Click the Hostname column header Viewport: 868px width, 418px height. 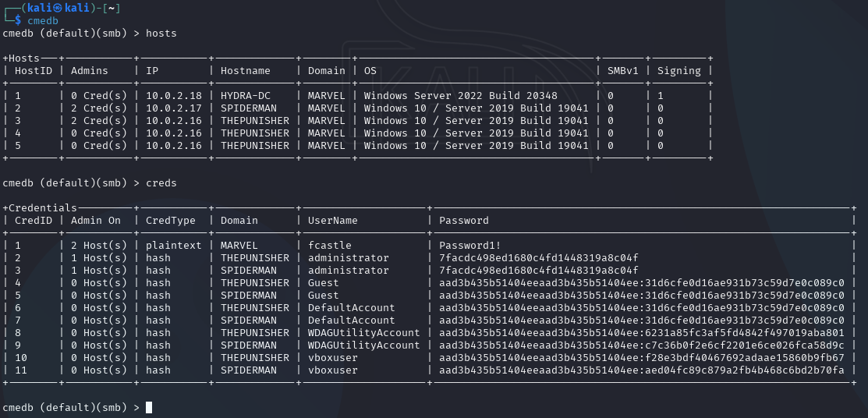(x=245, y=70)
